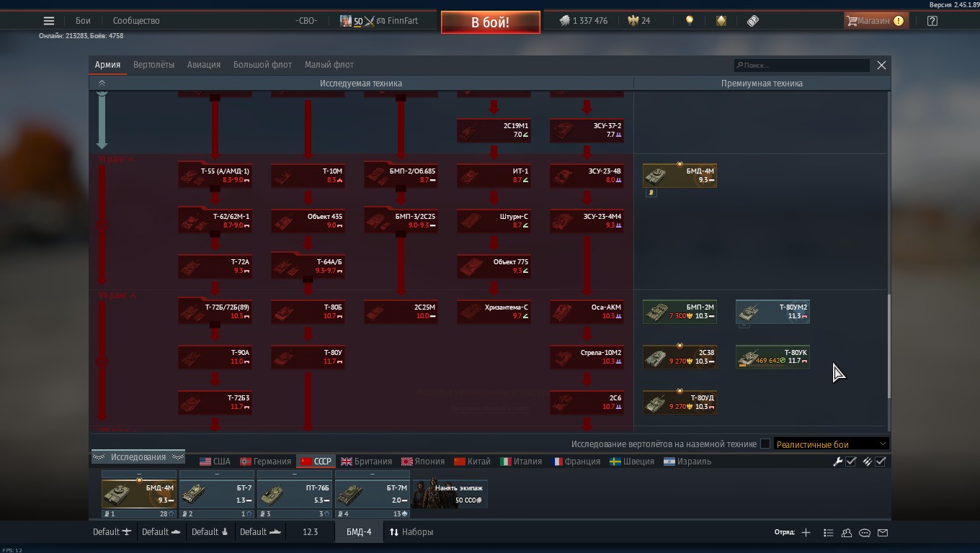Screen dimensions: 980x553
Task: Open Сообщество menu
Action: click(136, 21)
